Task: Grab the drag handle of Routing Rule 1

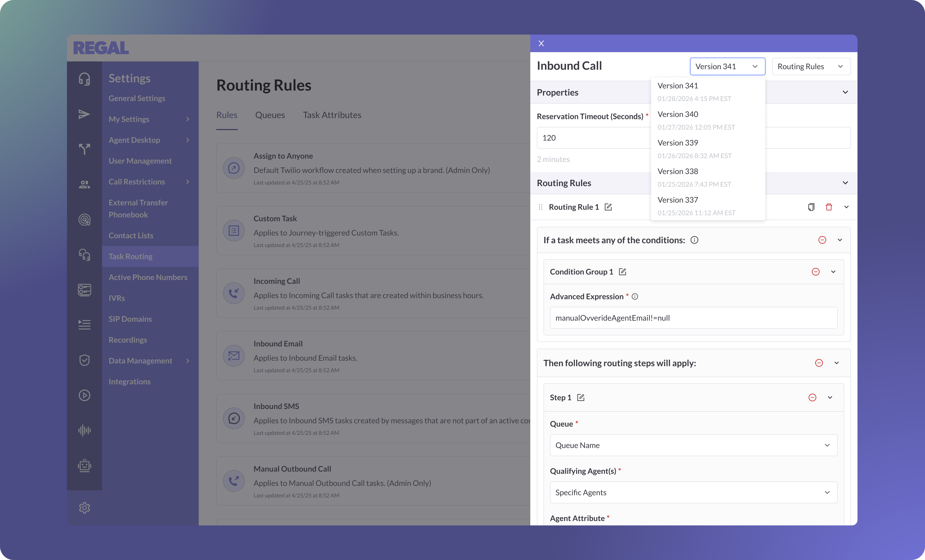Action: click(540, 207)
